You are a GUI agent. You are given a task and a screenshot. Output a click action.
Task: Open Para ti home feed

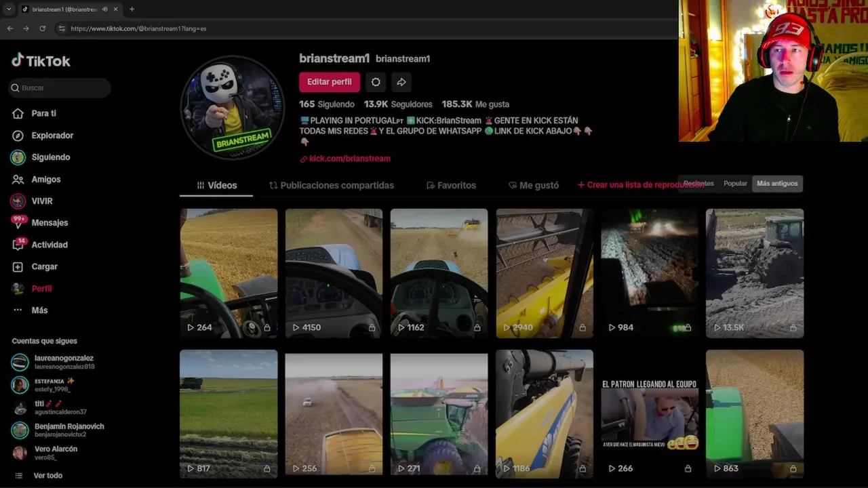43,113
